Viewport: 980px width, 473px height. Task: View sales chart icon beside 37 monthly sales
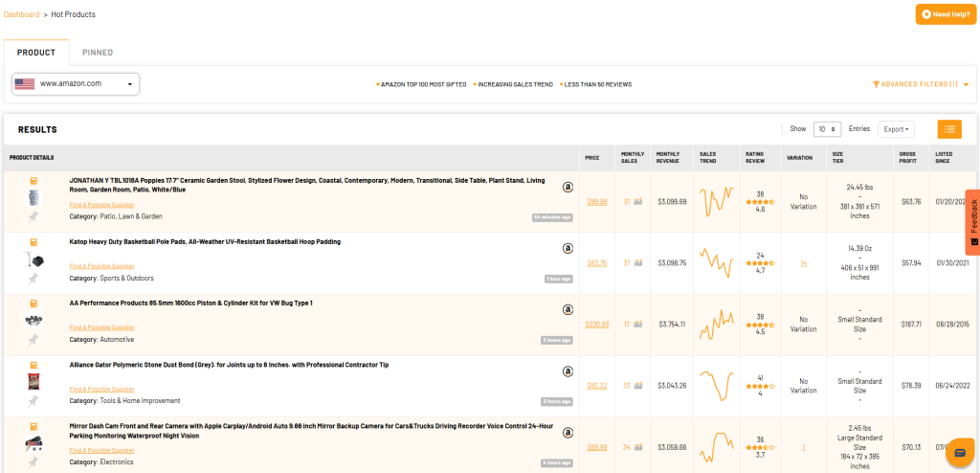637,262
